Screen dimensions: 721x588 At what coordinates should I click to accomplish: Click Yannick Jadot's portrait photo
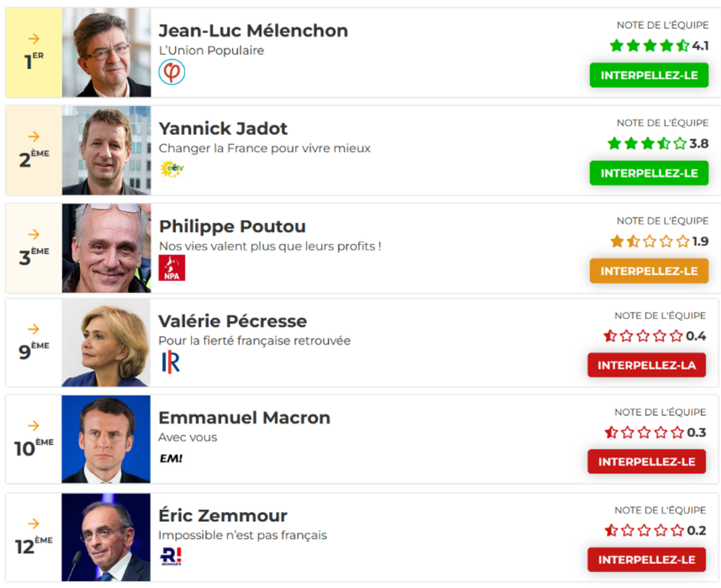(106, 150)
